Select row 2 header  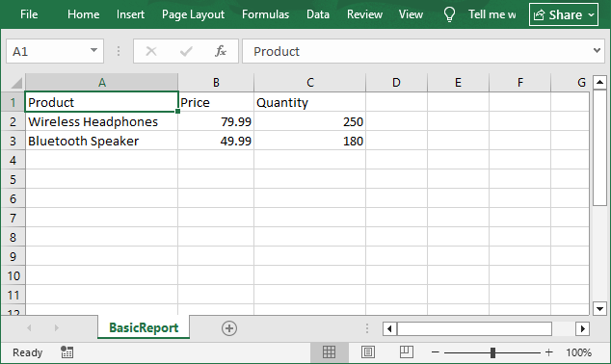[13, 121]
